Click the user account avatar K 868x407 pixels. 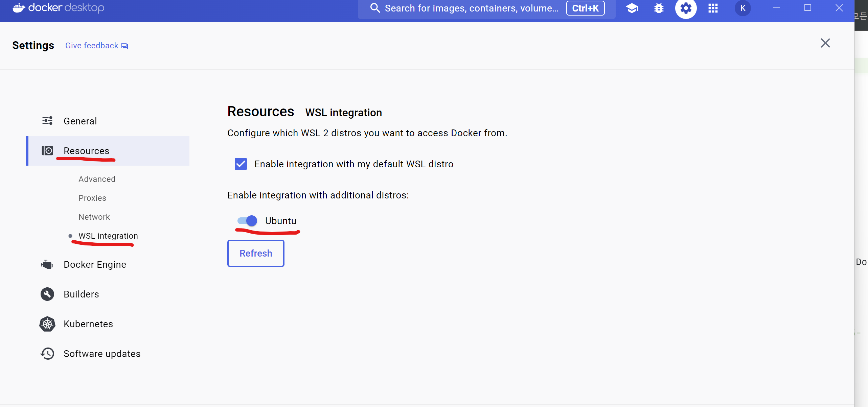click(x=743, y=8)
